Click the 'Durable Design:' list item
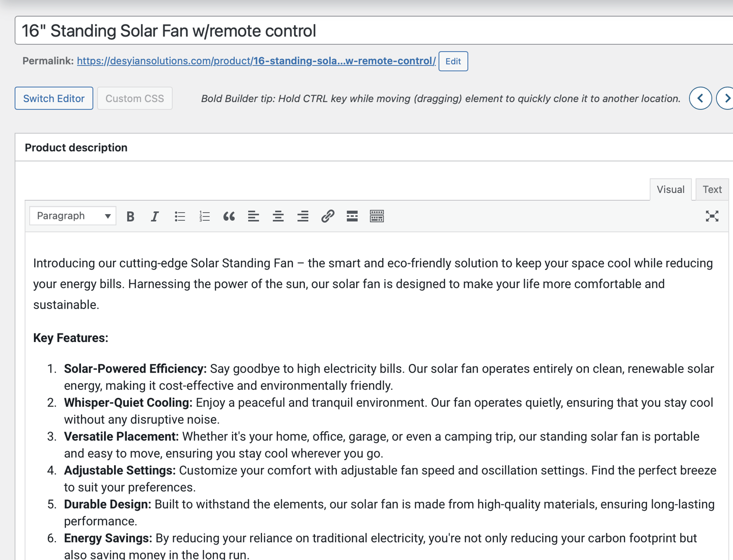Viewport: 733px width, 560px height. click(x=389, y=512)
